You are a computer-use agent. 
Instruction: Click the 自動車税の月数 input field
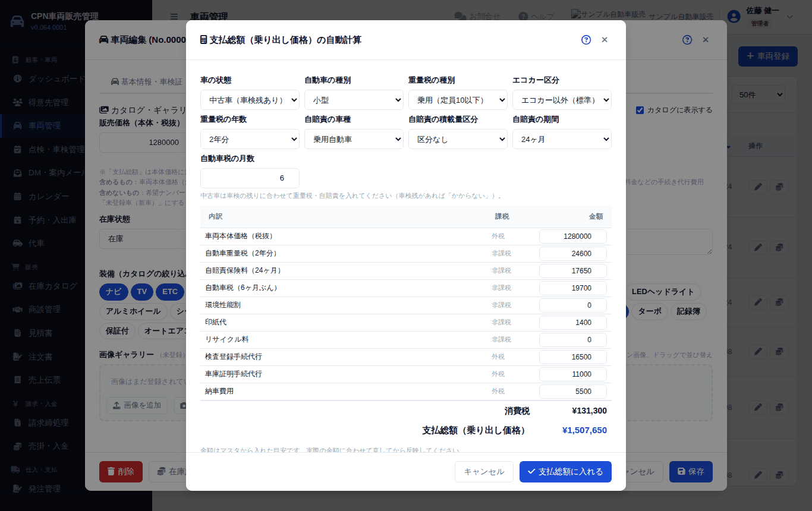coord(250,178)
